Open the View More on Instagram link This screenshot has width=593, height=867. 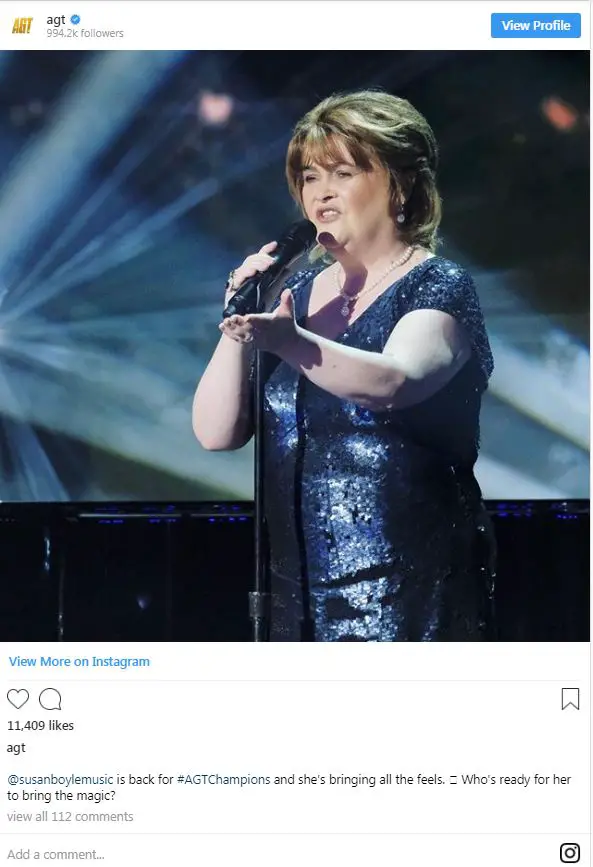tap(79, 661)
